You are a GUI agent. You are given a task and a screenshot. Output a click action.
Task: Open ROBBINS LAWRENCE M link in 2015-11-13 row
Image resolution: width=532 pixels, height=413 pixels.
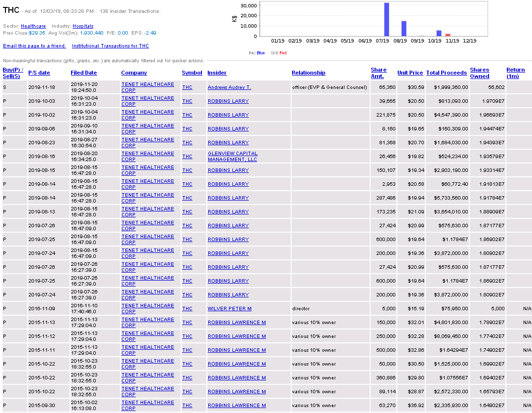click(237, 323)
